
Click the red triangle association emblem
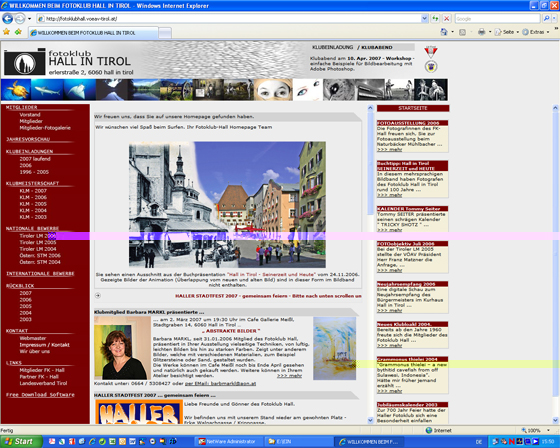(431, 52)
